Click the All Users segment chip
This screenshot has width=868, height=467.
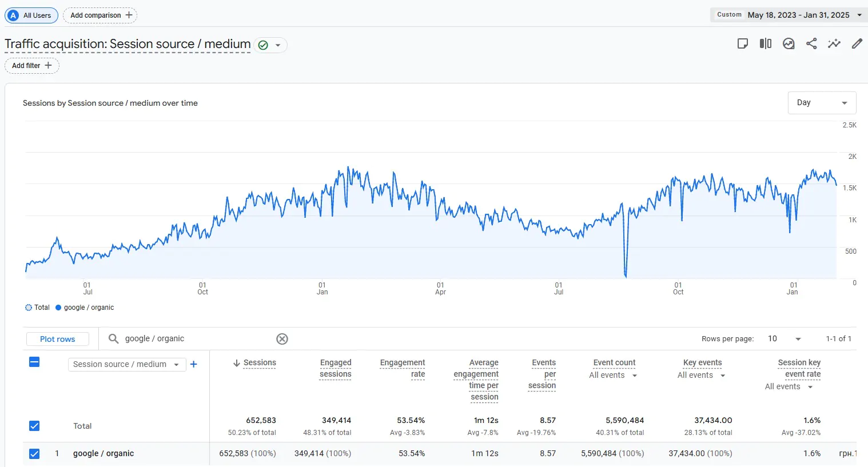(x=31, y=15)
